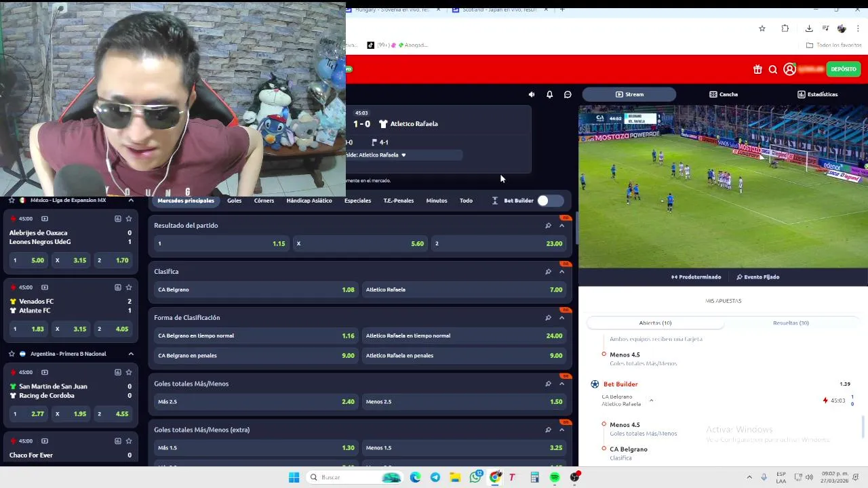This screenshot has height=488, width=868.
Task: Open Spotify from the taskbar
Action: (555, 477)
